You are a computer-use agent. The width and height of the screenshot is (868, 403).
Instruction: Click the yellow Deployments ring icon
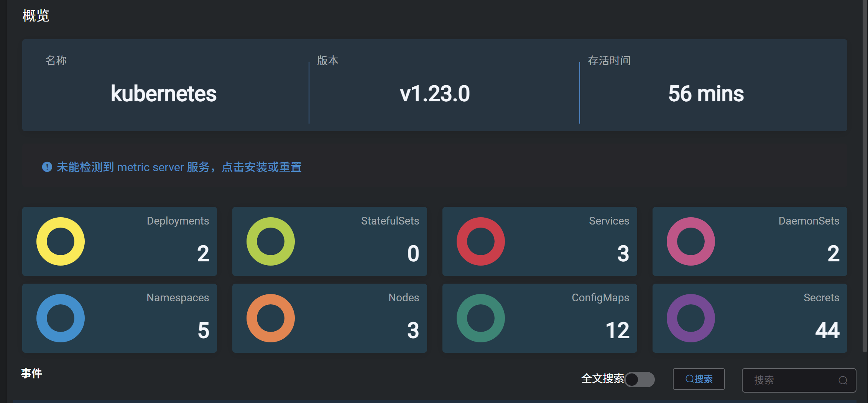click(61, 241)
